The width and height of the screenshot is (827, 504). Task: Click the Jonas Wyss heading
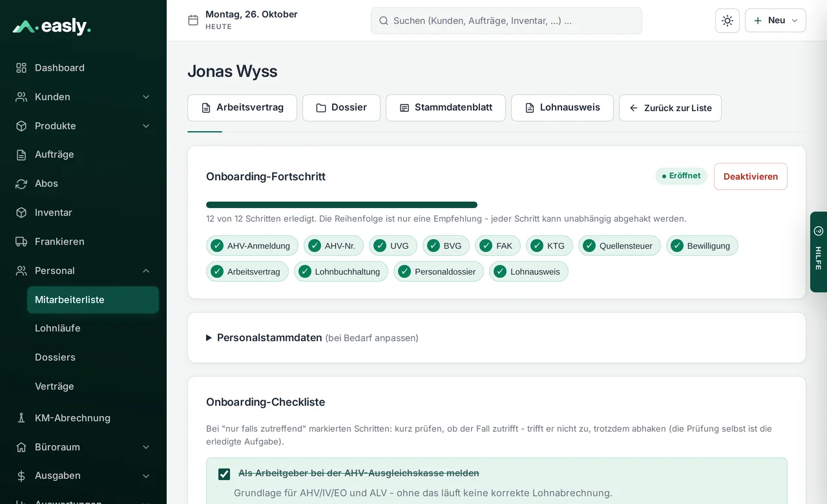pyautogui.click(x=233, y=71)
